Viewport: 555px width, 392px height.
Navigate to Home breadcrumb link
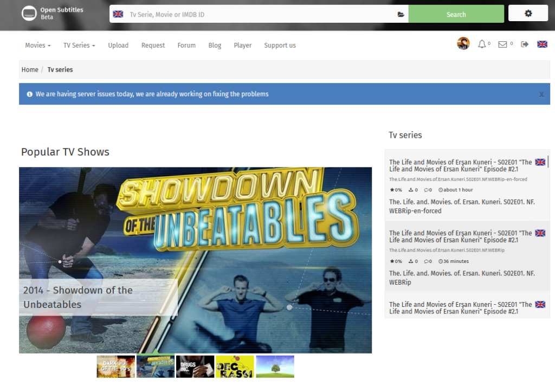pyautogui.click(x=30, y=69)
